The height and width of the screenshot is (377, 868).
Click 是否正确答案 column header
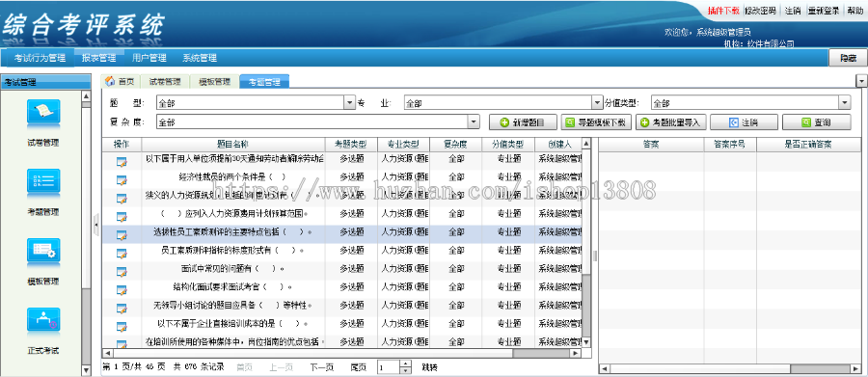click(x=807, y=144)
